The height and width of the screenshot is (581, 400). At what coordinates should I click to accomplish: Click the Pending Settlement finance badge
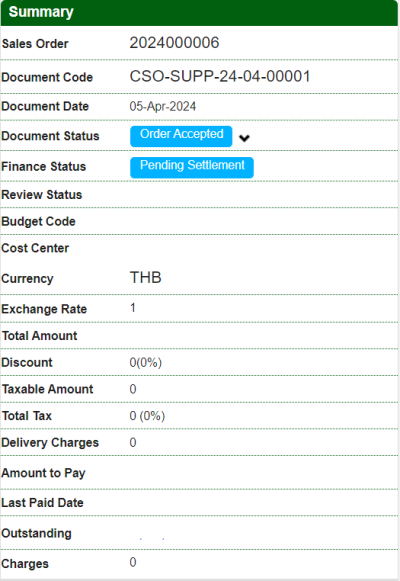[x=192, y=167]
